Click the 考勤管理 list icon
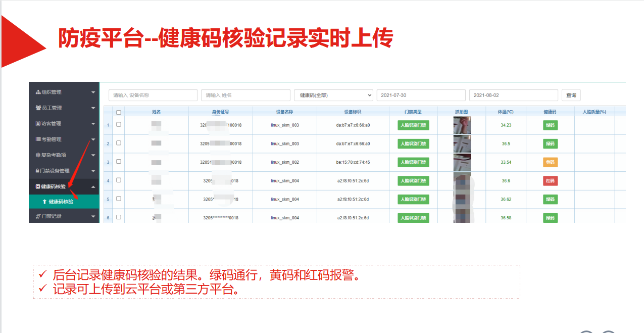644x333 pixels. [x=38, y=139]
